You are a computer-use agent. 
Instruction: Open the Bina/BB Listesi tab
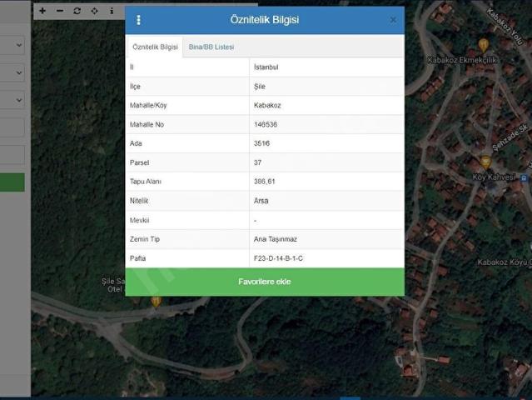click(x=211, y=47)
